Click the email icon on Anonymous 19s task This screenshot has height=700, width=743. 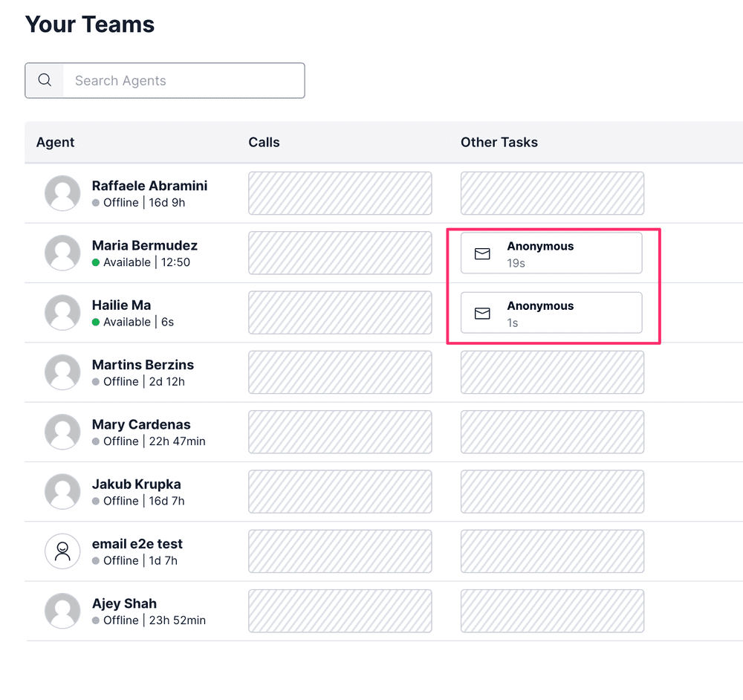[482, 253]
